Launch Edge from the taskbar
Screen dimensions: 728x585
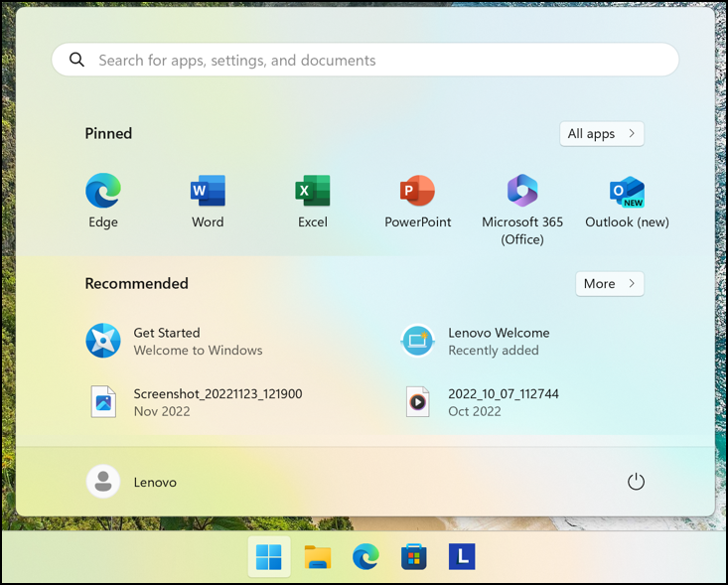(365, 556)
